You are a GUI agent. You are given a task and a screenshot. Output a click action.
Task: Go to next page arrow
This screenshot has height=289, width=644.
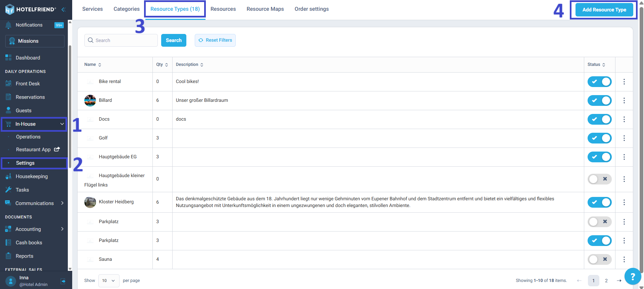(619, 281)
